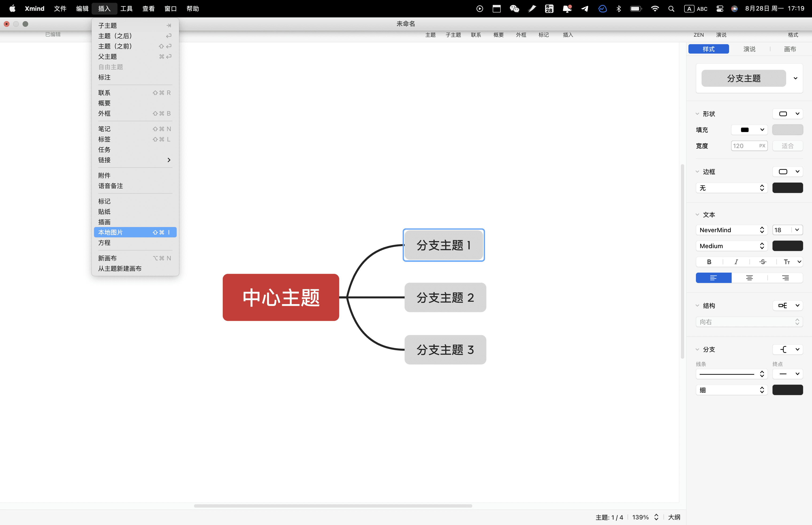Viewport: 812px width, 525px height.
Task: Open the border style 无 dropdown
Action: tap(731, 188)
